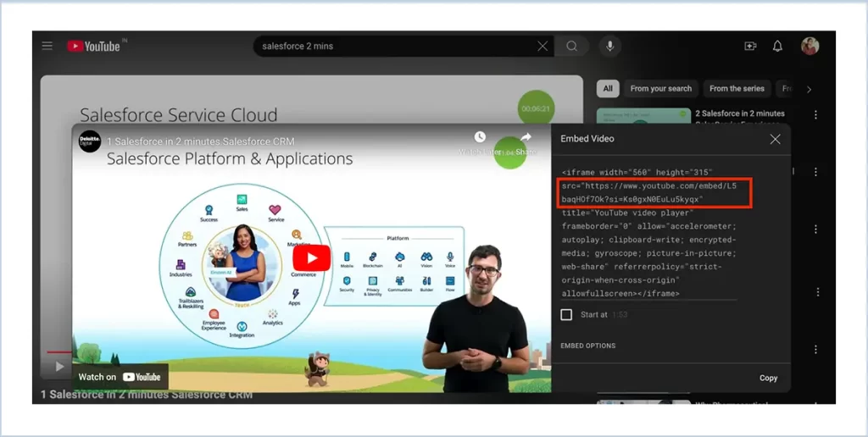The image size is (868, 437).
Task: Click the Deloitte Digital channel avatar
Action: tap(90, 141)
